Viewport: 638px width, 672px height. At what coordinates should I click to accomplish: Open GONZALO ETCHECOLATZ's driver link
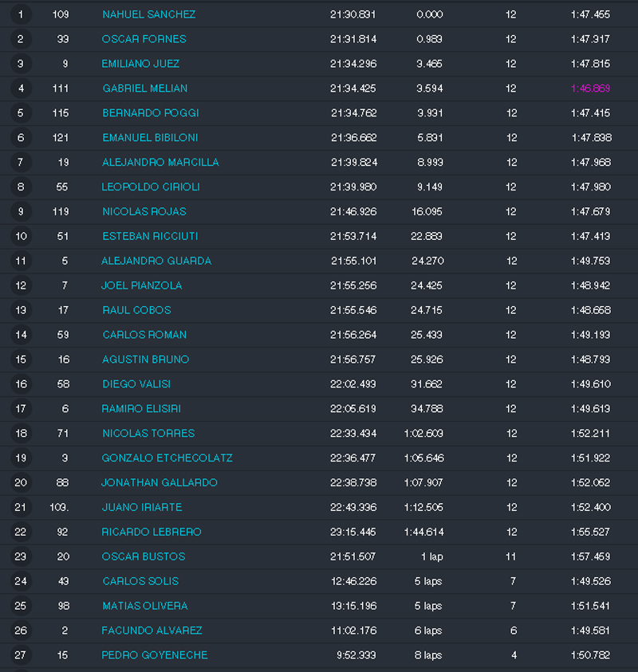[167, 458]
